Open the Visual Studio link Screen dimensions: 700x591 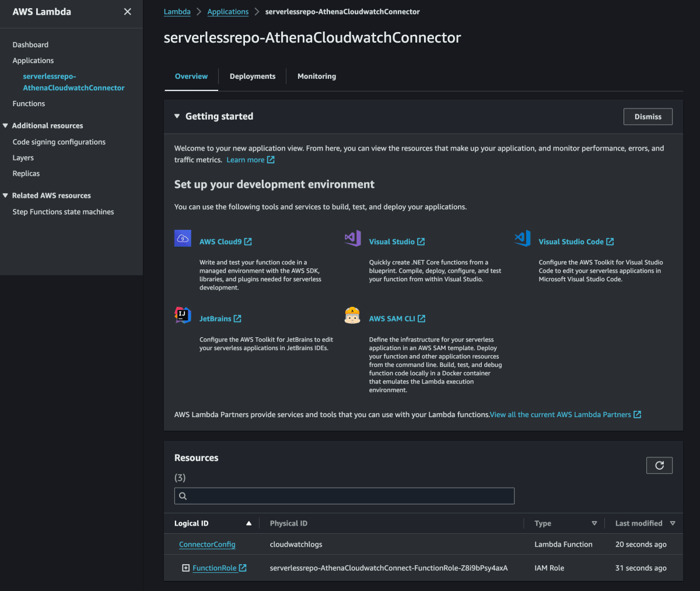392,242
